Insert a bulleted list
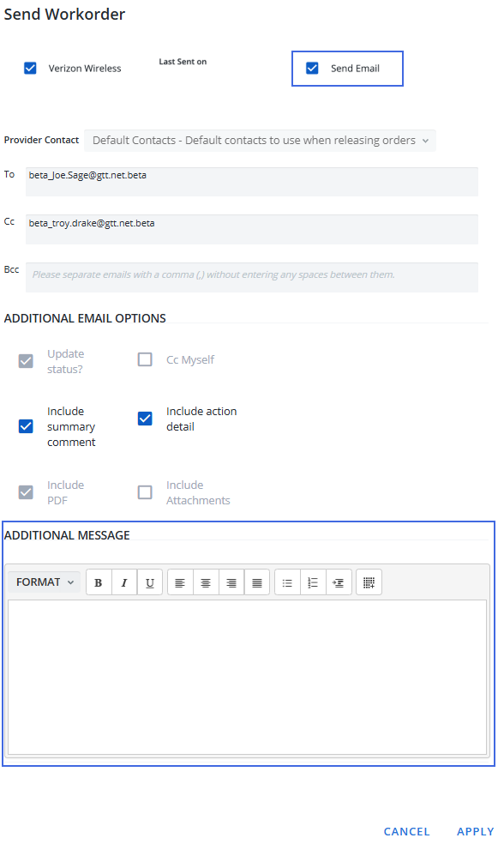 (x=287, y=582)
